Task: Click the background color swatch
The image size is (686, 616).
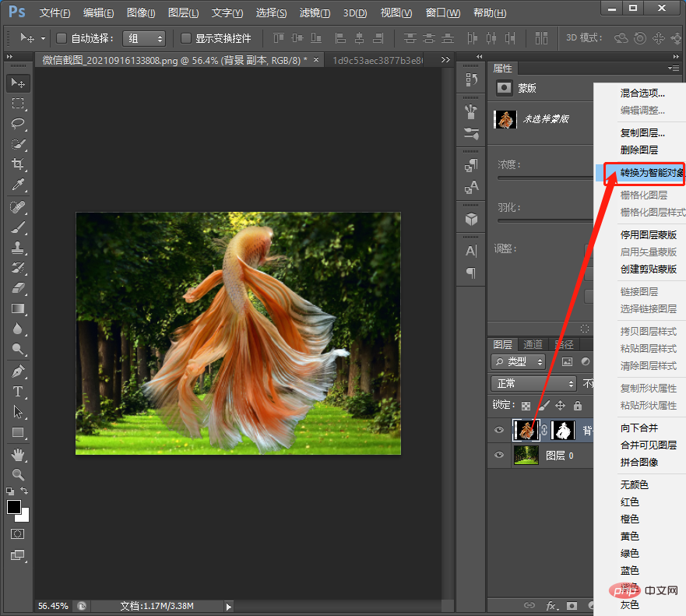Action: tap(24, 516)
